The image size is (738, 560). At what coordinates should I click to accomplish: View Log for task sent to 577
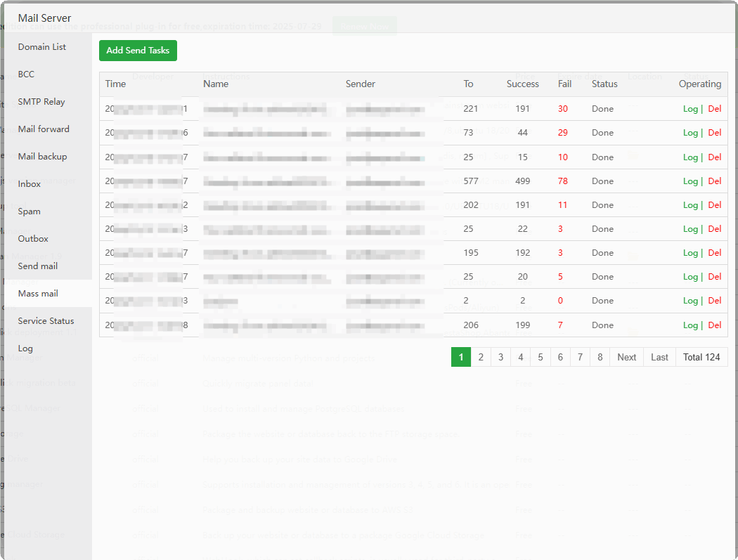(690, 181)
